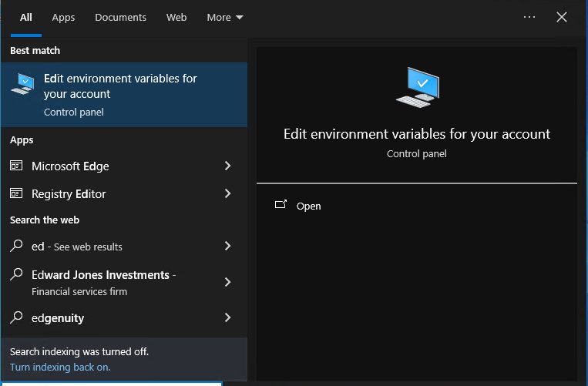Select the Web search tab
The width and height of the screenshot is (588, 386).
pyautogui.click(x=176, y=18)
